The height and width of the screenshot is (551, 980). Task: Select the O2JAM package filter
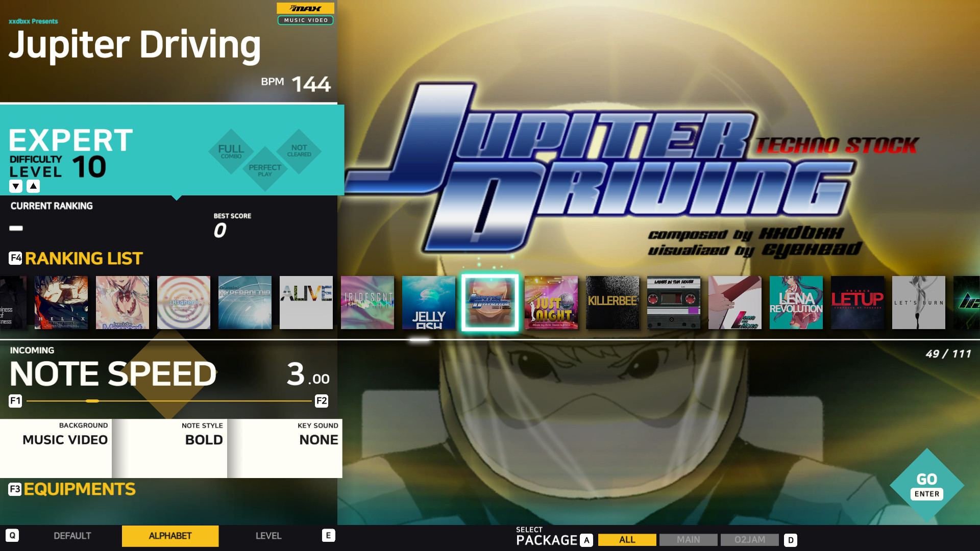[x=749, y=540]
